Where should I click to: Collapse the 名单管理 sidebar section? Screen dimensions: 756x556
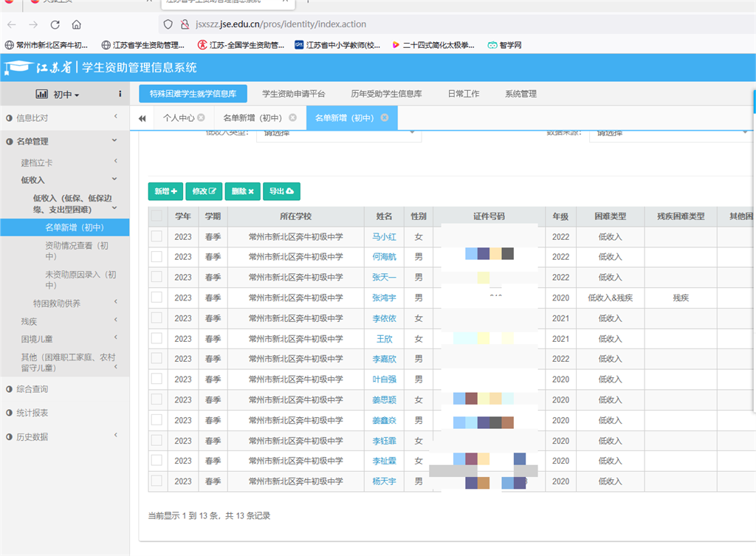65,141
